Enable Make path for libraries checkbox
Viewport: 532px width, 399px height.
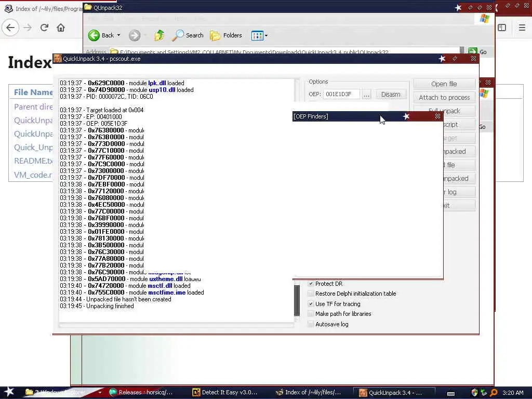pos(311,314)
